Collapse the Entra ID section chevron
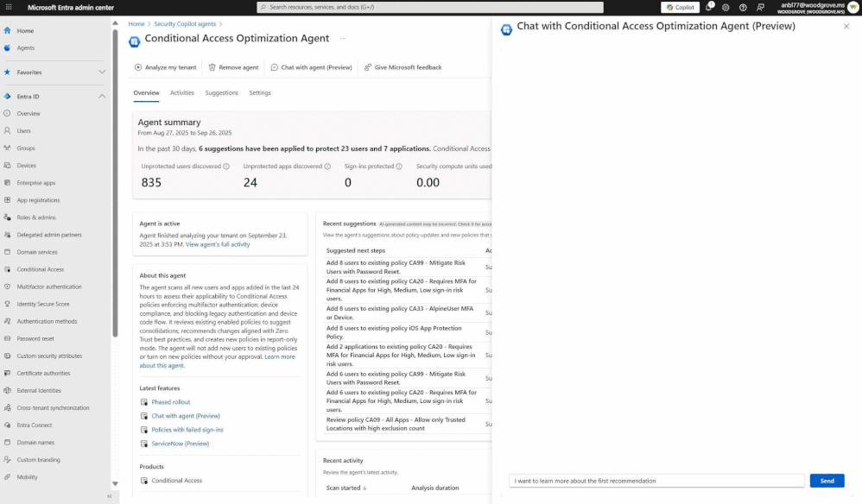The image size is (862, 504). click(102, 96)
